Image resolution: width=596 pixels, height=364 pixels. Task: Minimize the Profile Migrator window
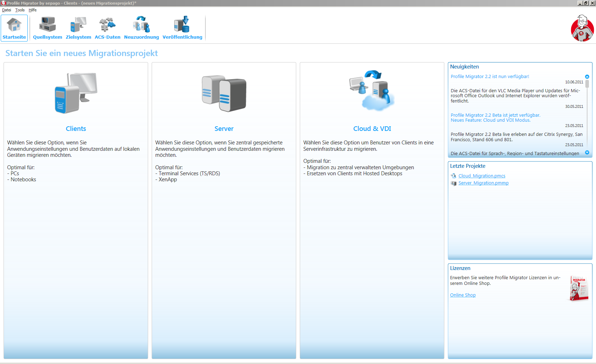580,3
